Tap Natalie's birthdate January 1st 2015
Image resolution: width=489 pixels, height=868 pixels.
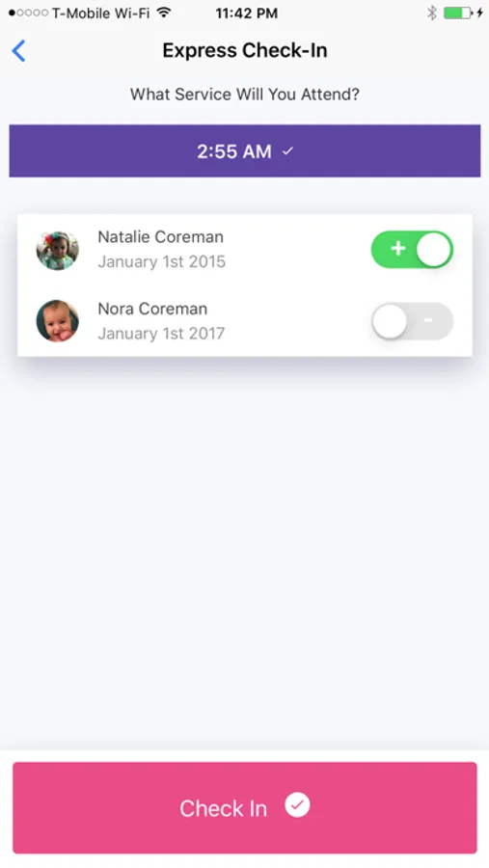(162, 261)
